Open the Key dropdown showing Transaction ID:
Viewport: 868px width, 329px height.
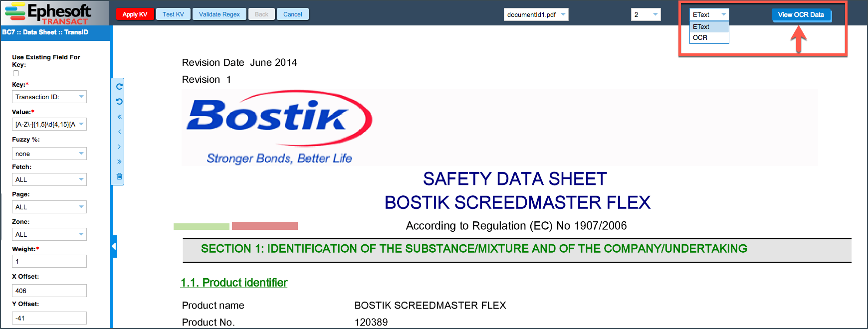49,97
